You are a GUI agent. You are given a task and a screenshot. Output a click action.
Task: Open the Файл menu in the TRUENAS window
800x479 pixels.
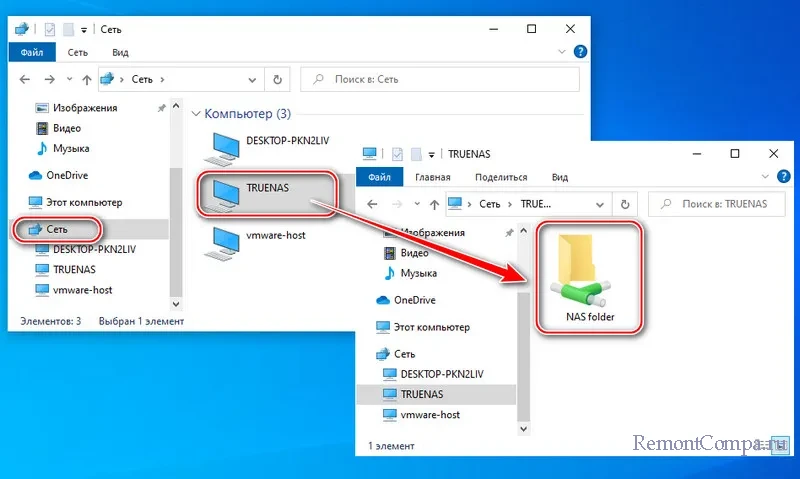click(378, 178)
